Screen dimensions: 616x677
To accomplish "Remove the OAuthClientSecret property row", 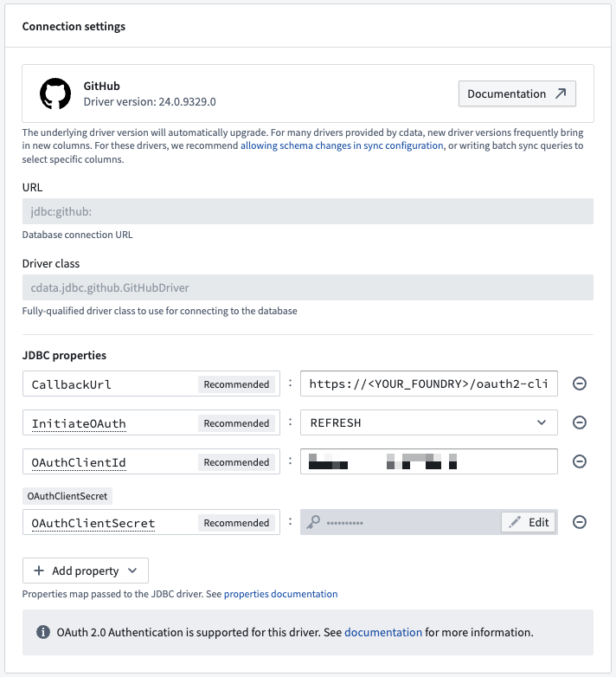I will 580,522.
